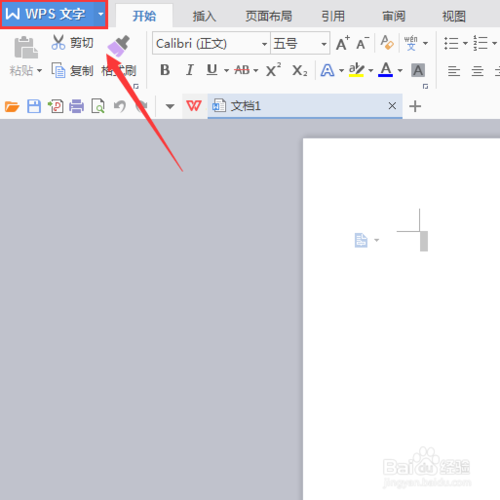Toggle superscript X² button
Screen dimensions: 500x500
(x=273, y=70)
